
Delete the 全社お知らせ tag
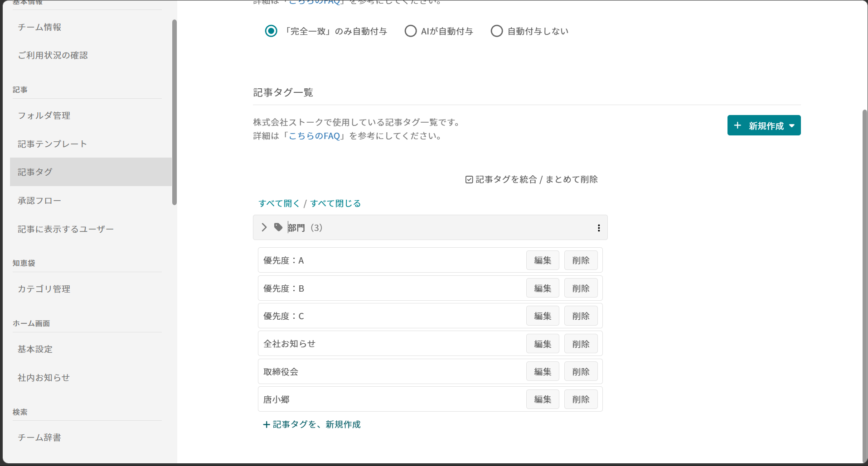(581, 344)
